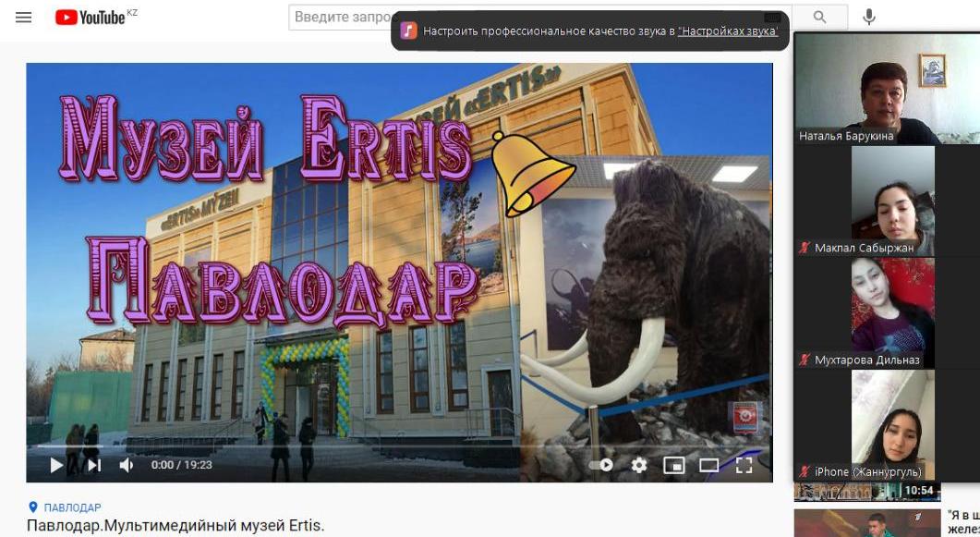
Task: Open the suggested video with 10:54 duration
Action: tap(867, 492)
